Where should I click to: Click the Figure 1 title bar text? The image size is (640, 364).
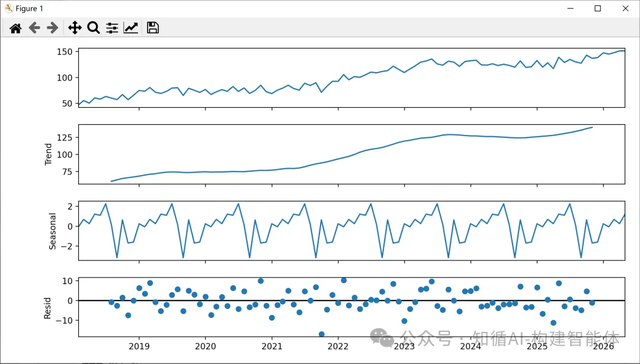pyautogui.click(x=29, y=8)
